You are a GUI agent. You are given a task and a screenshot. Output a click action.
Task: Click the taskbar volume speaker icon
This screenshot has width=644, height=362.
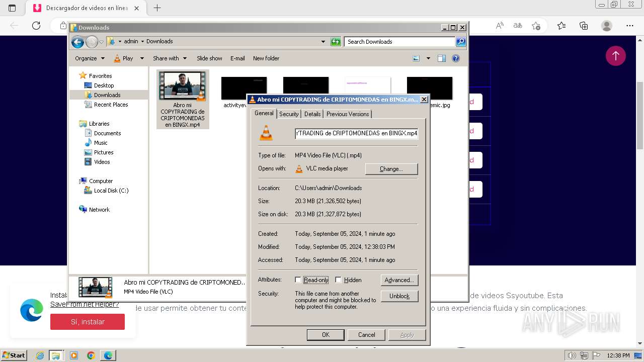pos(572,355)
